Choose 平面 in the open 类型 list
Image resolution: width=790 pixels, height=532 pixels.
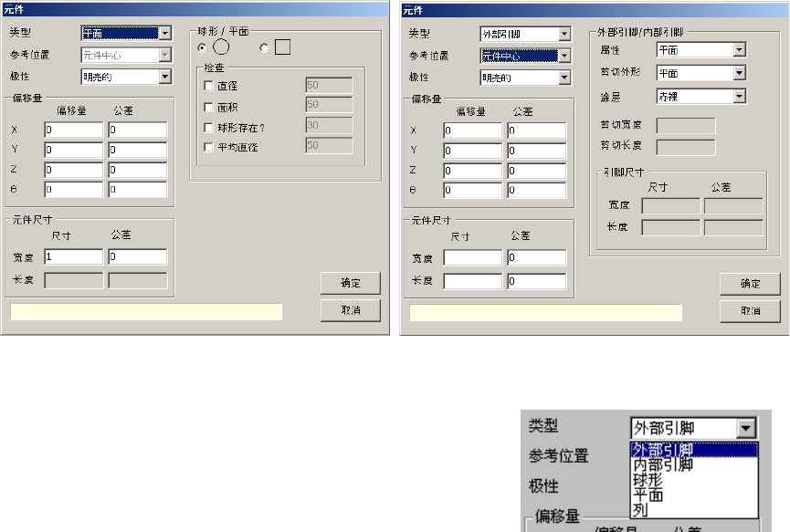(694, 495)
